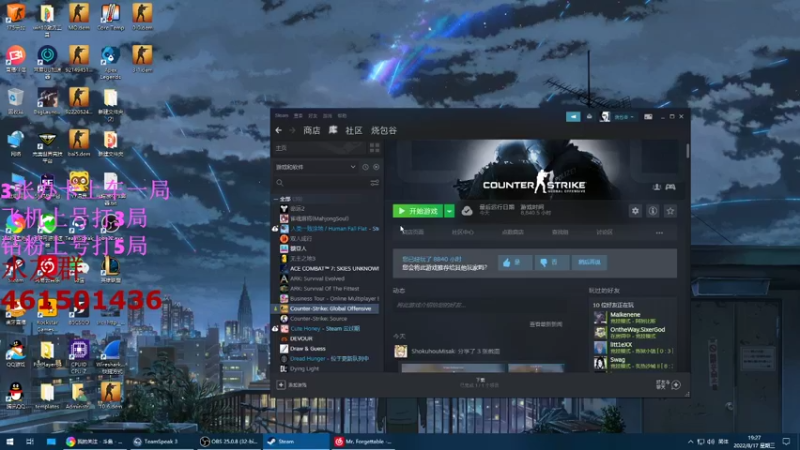
Task: Click 稍后再说 ask later button
Action: pyautogui.click(x=589, y=262)
